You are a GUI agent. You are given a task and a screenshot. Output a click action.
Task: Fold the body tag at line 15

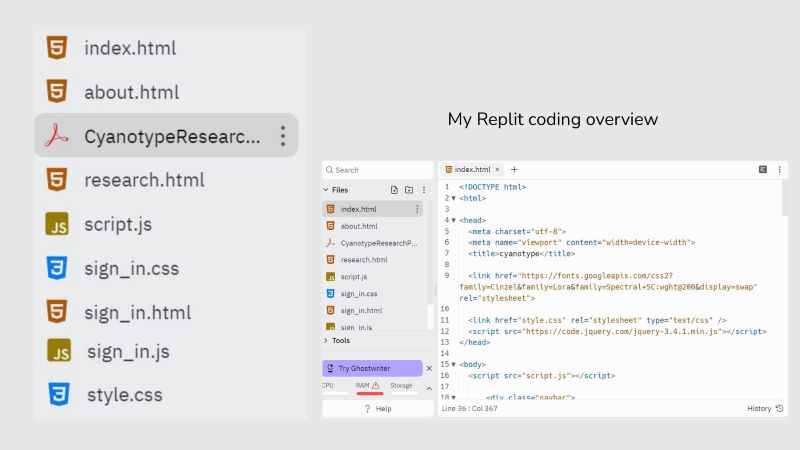454,364
